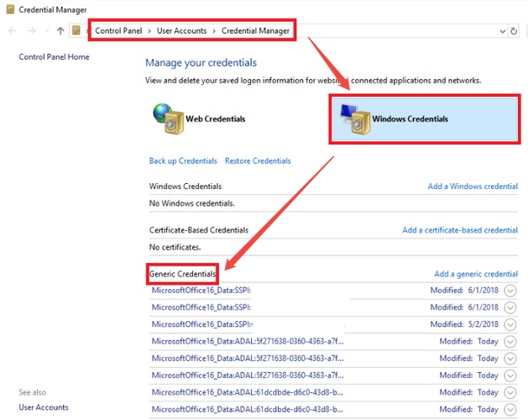Image resolution: width=528 pixels, height=420 pixels.
Task: Expand first SSPI credential modified 6/1/2018
Action: click(510, 291)
